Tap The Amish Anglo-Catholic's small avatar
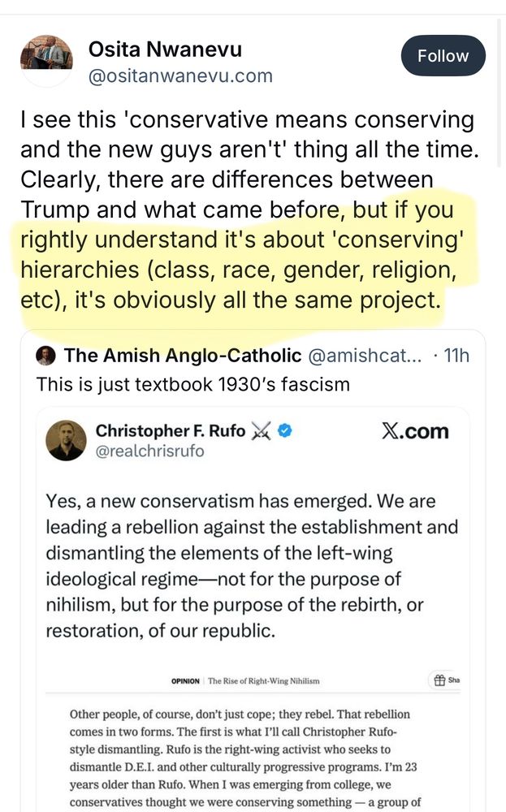This screenshot has width=506, height=812. 46,355
